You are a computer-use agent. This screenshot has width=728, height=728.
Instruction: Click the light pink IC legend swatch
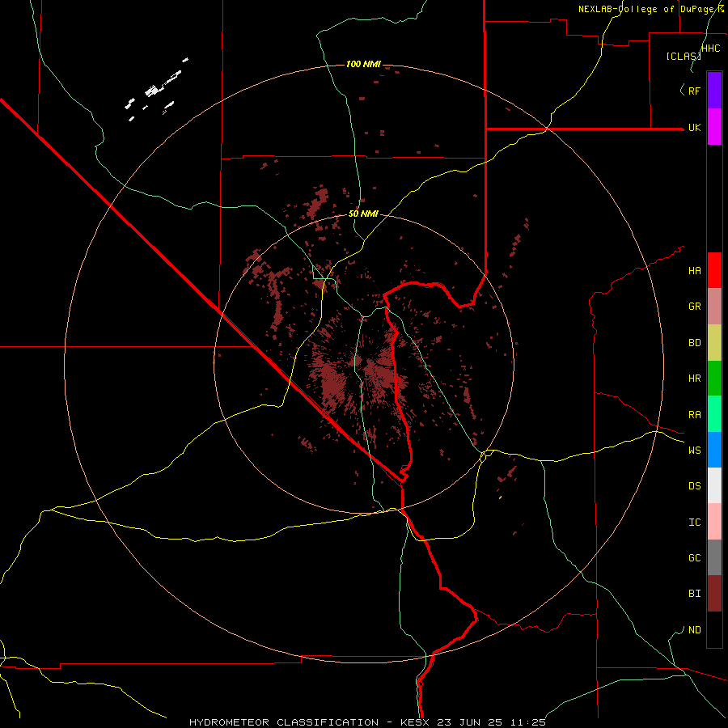pos(714,522)
